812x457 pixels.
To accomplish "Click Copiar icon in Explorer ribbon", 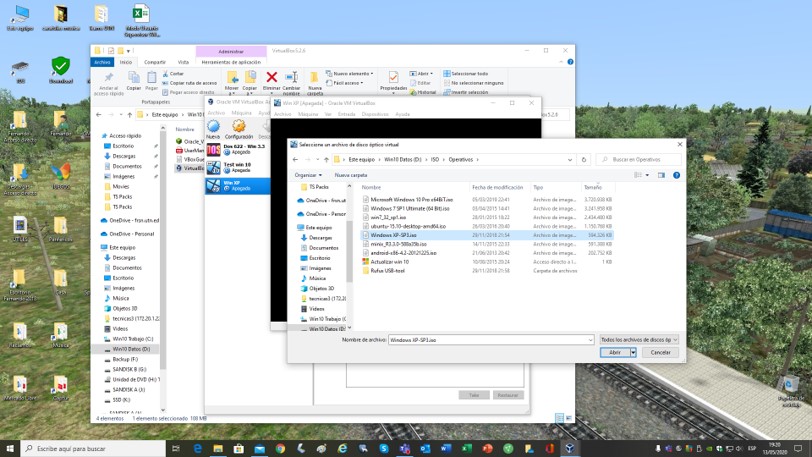I will [134, 81].
